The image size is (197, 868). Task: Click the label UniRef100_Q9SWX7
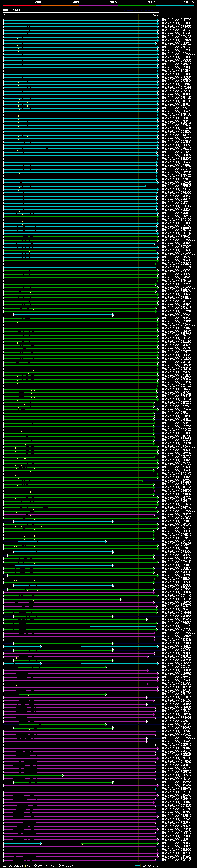coord(177,521)
